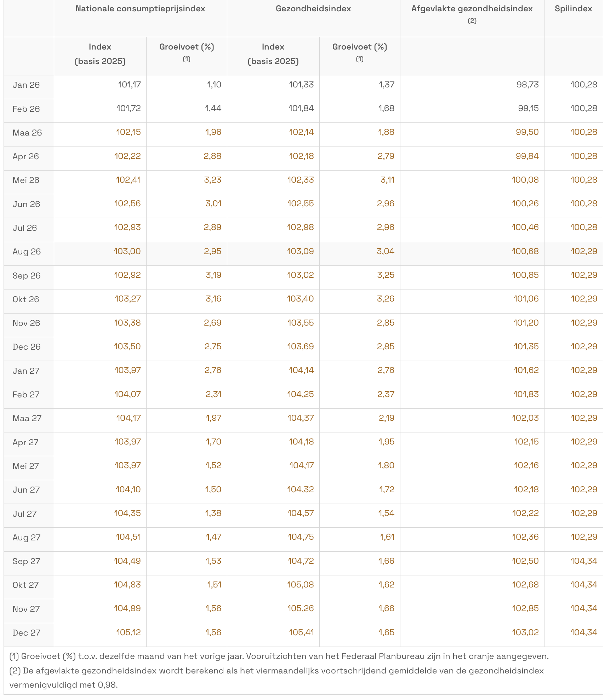
Task: Click Mei 26 growth rate 3,23
Action: 212,180
